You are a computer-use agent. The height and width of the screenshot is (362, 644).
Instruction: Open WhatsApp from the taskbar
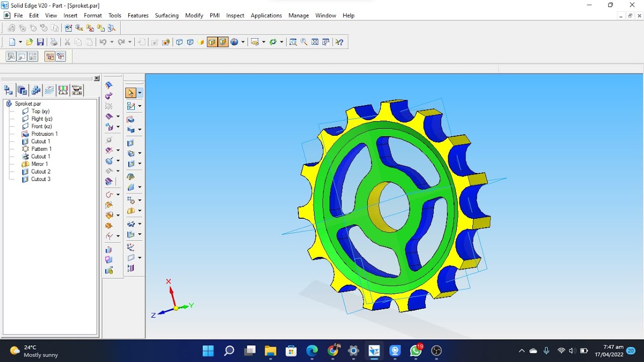point(416,350)
